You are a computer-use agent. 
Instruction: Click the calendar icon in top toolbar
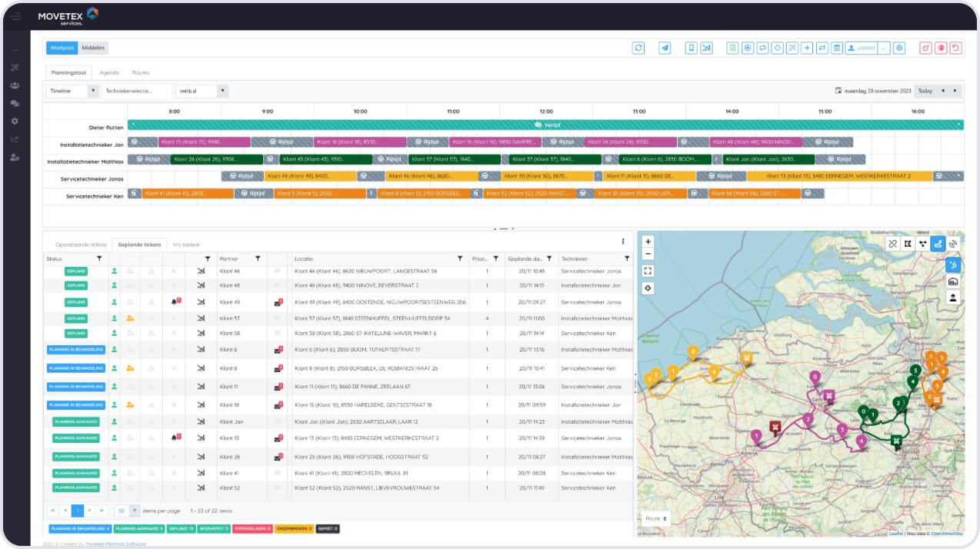pyautogui.click(x=837, y=48)
